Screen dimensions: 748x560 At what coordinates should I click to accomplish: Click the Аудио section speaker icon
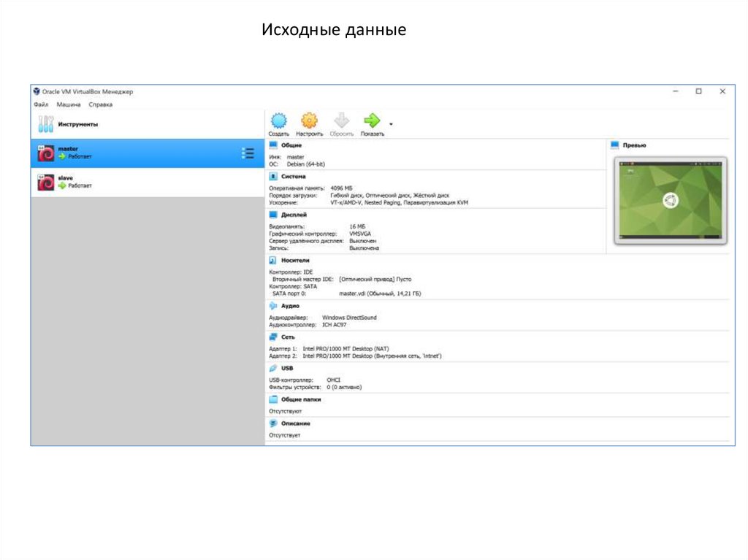(x=273, y=306)
